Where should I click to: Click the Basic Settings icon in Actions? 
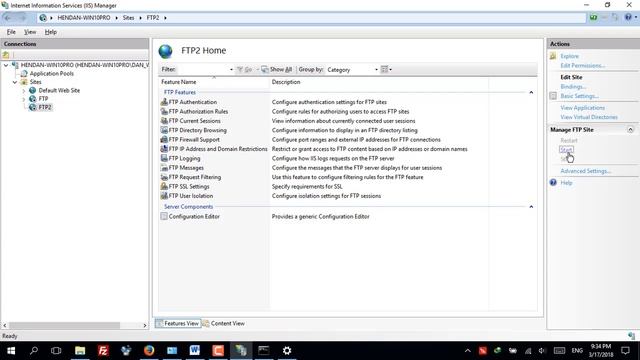tap(553, 96)
